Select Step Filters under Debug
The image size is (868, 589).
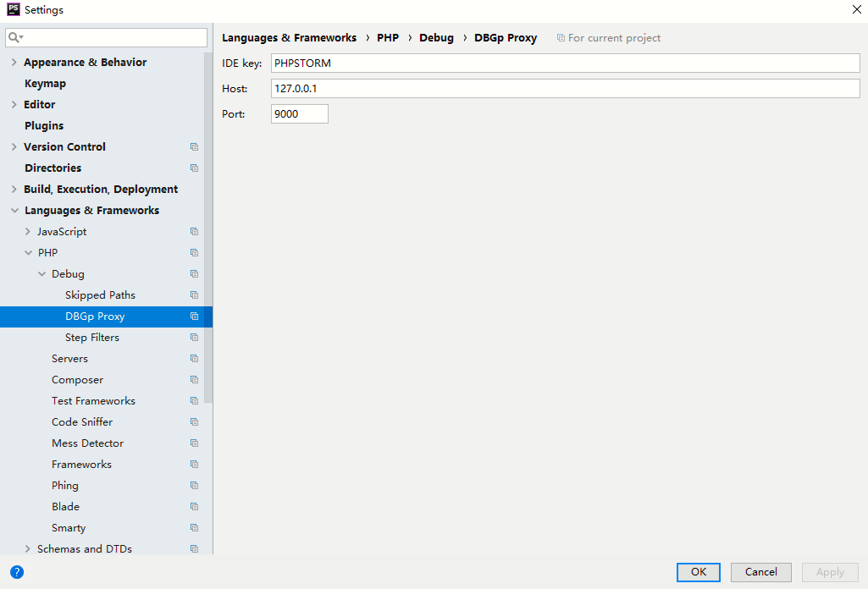(92, 338)
